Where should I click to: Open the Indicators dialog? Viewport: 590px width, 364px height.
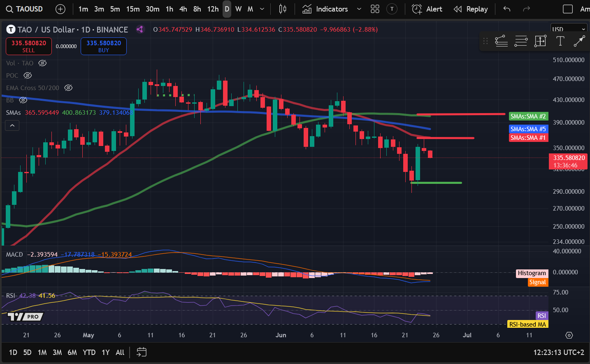(325, 9)
